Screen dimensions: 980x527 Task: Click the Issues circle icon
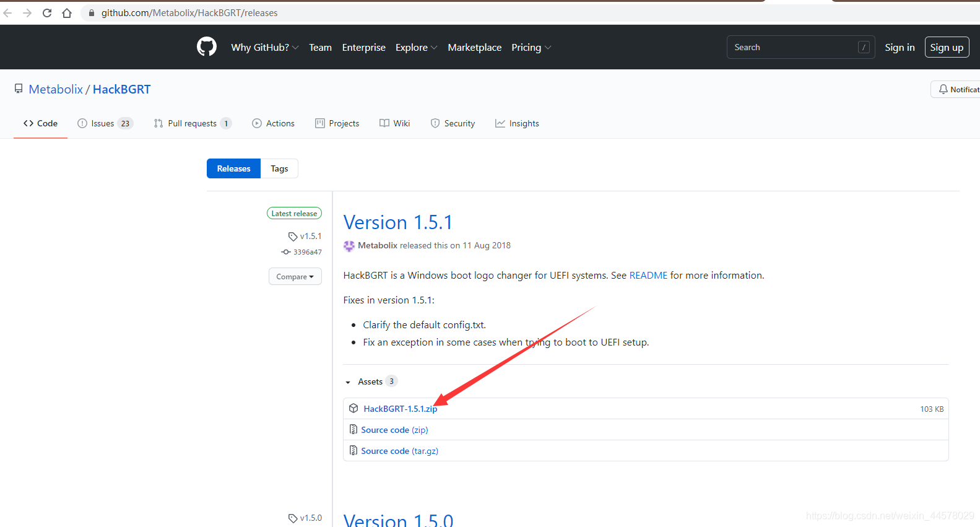point(82,123)
